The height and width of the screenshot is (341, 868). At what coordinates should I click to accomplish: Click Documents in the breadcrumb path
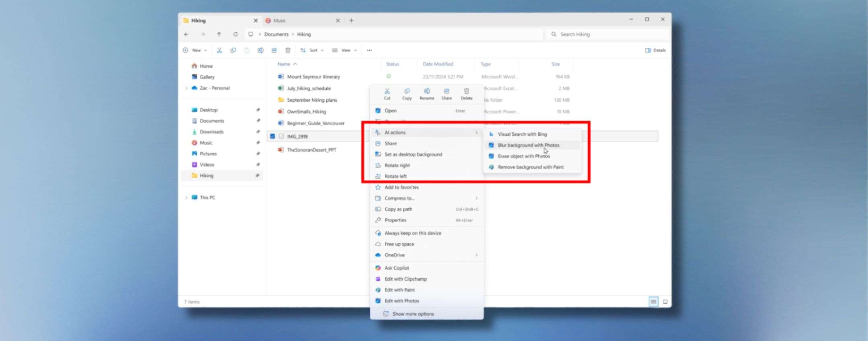click(x=276, y=35)
